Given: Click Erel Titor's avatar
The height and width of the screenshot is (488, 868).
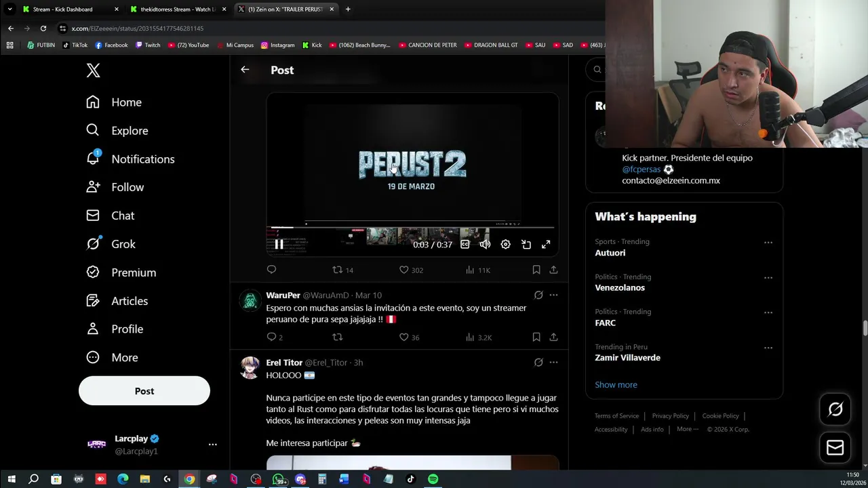Looking at the screenshot, I should tap(250, 368).
